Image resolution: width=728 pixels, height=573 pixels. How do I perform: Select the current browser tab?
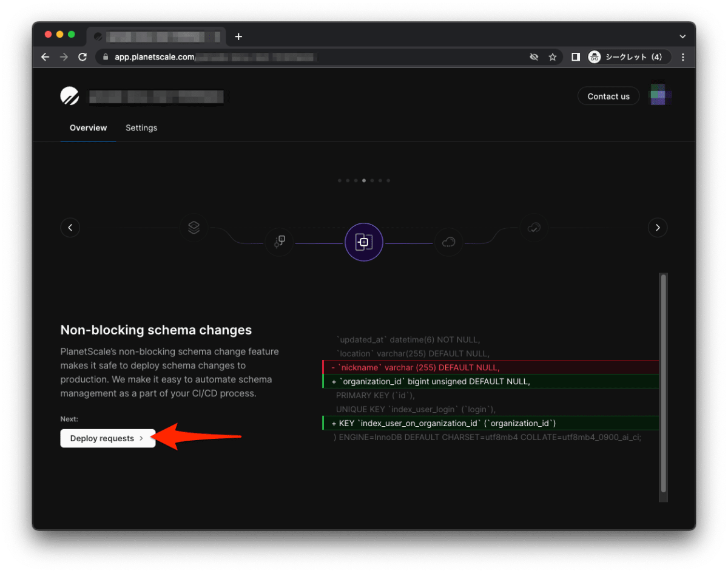157,36
